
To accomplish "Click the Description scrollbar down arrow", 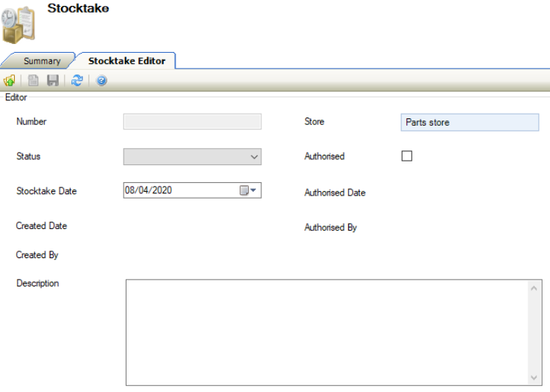I will 534,377.
